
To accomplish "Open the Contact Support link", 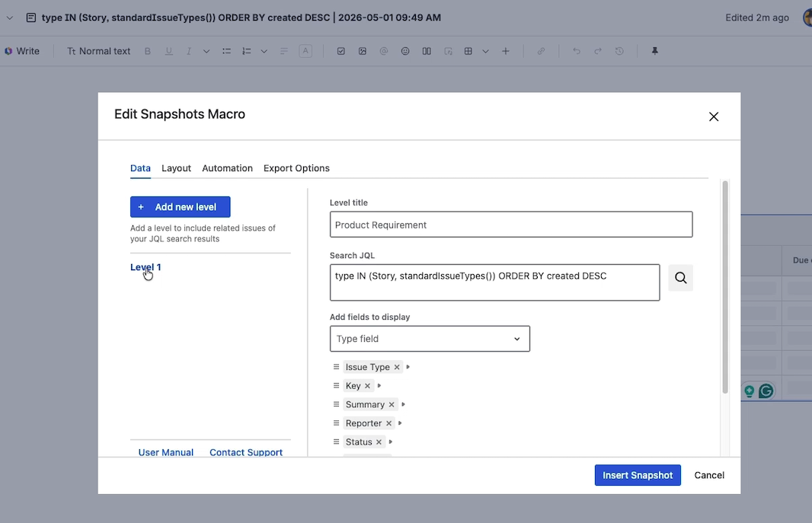I will pos(246,453).
